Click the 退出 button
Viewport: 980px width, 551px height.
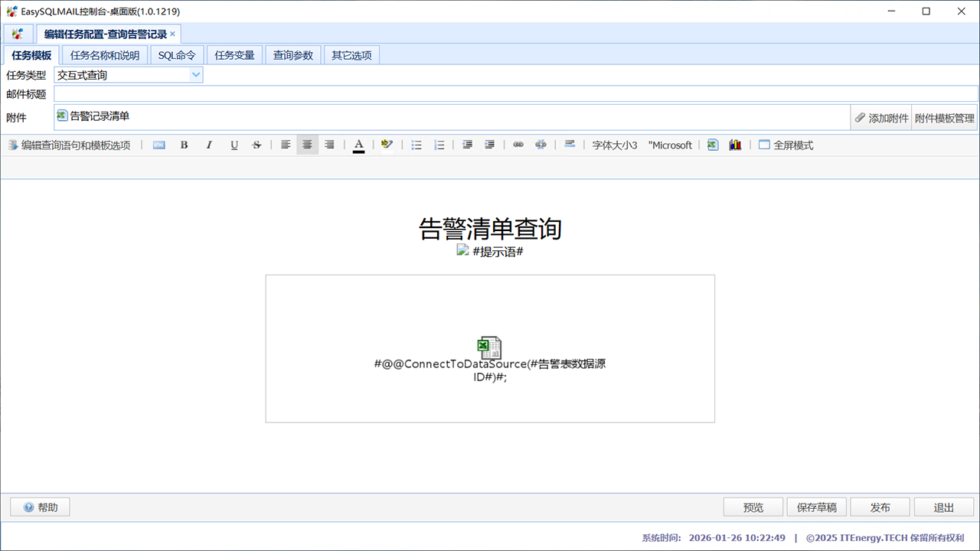pyautogui.click(x=944, y=507)
